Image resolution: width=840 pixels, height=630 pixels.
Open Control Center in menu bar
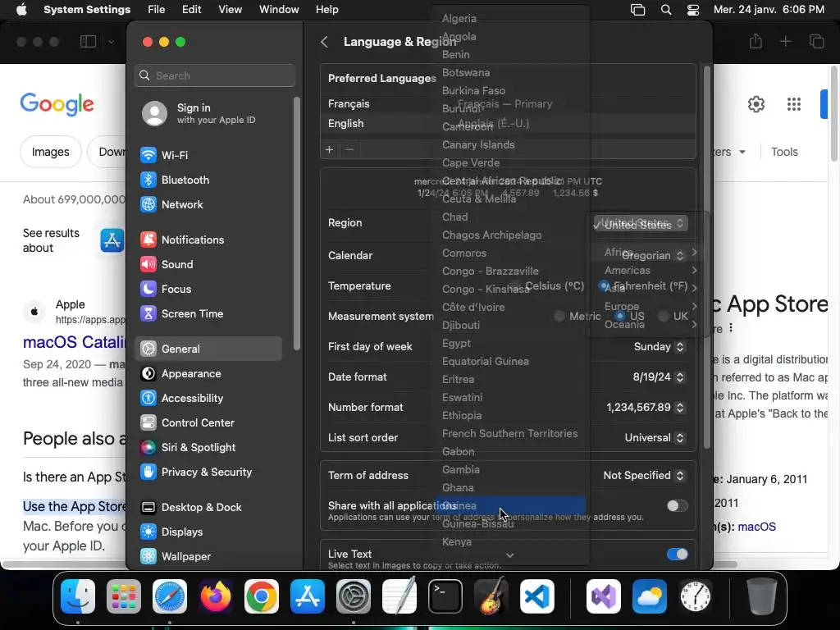tap(693, 10)
